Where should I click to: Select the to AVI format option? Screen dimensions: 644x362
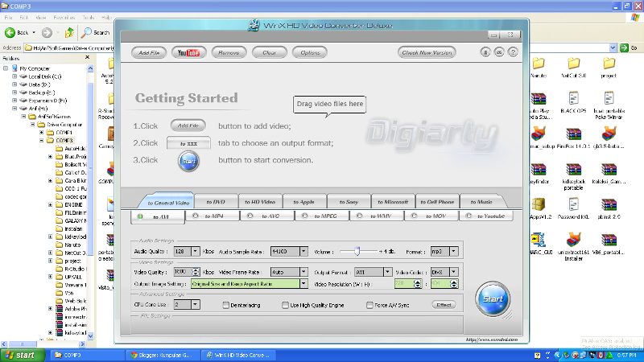tap(158, 216)
